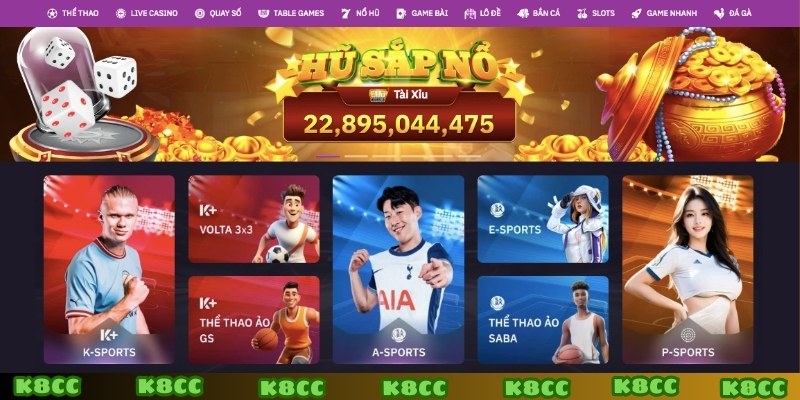Open the A-SPORTS tile
This screenshot has width=800, height=400.
point(398,269)
